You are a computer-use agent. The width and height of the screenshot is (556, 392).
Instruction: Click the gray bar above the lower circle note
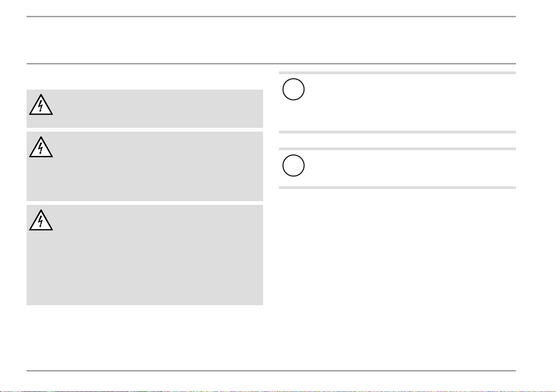(x=397, y=149)
